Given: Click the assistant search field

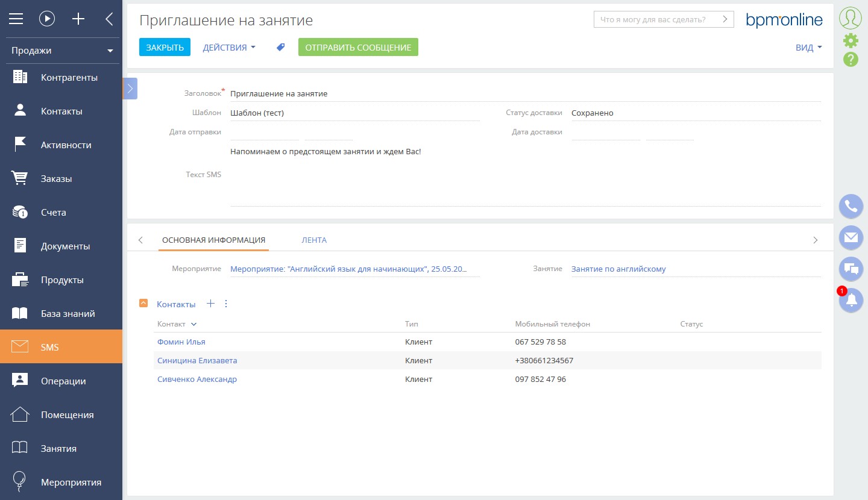Looking at the screenshot, I should pos(657,19).
